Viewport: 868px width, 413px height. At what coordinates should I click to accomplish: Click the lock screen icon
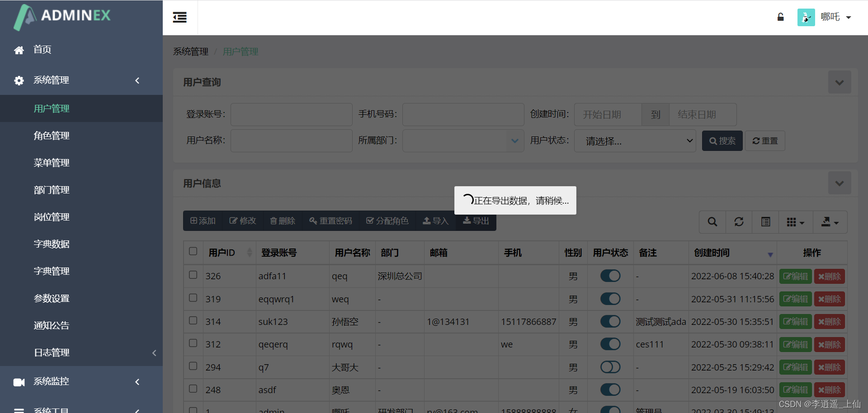(780, 17)
